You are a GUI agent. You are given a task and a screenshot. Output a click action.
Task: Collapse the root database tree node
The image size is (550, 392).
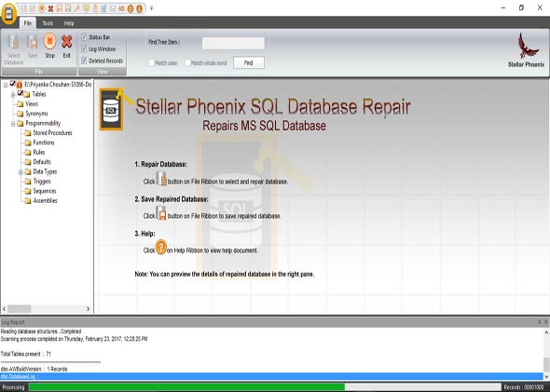click(x=6, y=85)
